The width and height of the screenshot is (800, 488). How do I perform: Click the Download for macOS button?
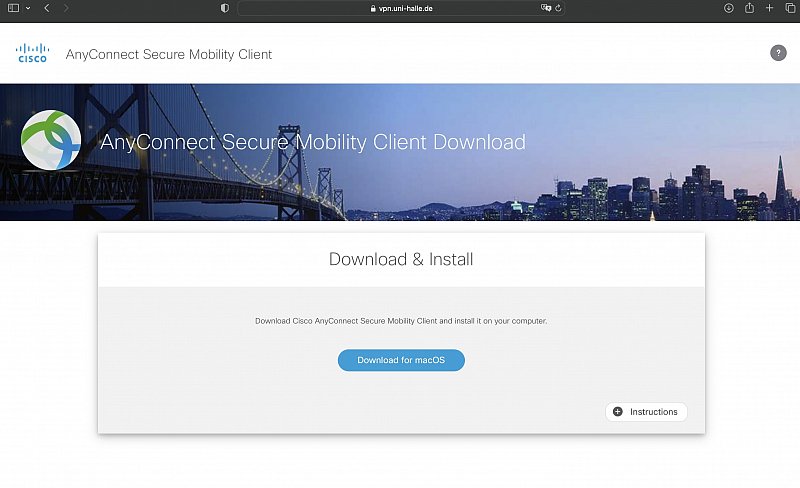[x=401, y=360]
